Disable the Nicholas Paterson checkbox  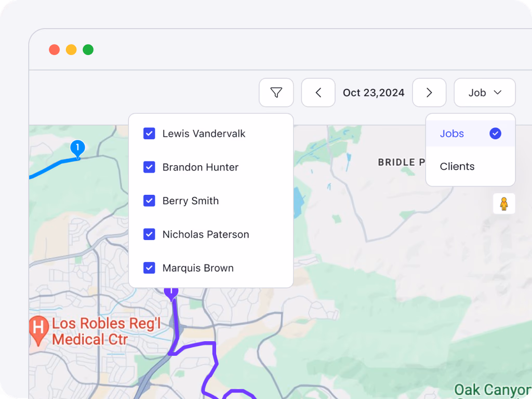[x=149, y=234]
